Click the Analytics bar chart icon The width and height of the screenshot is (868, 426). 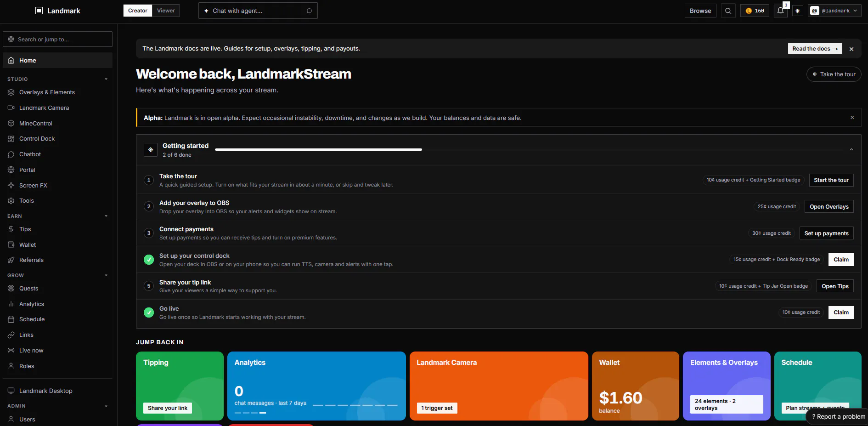pos(11,304)
